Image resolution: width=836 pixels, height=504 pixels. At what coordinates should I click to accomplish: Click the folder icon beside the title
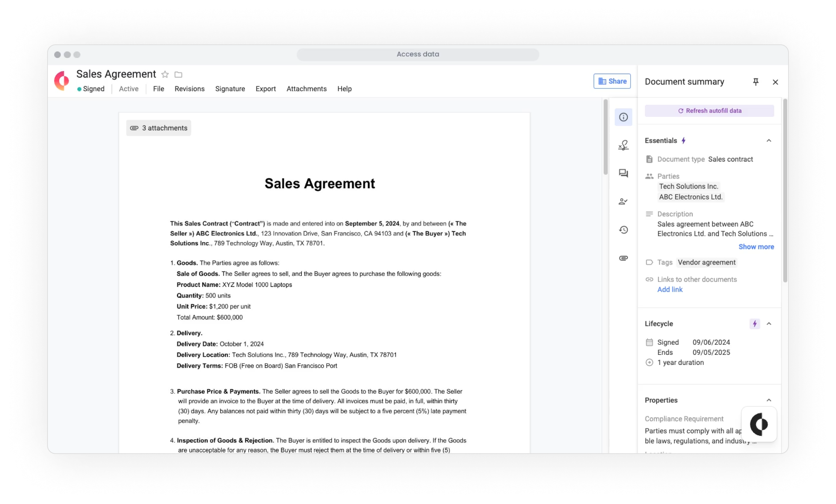coord(178,75)
